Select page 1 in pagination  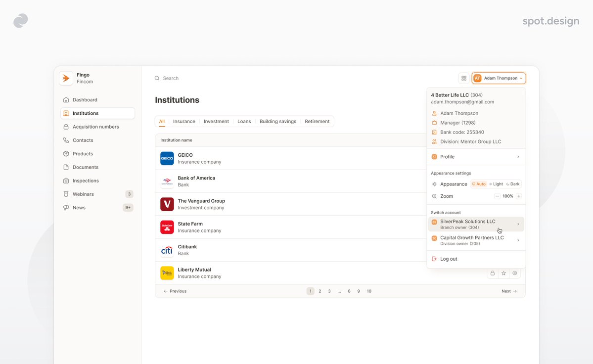(x=311, y=291)
